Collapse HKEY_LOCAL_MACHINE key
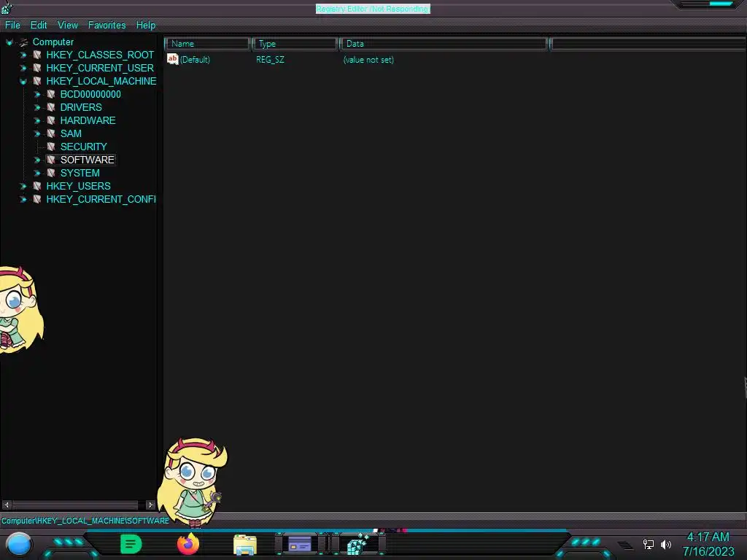This screenshot has width=747, height=560. tap(23, 82)
